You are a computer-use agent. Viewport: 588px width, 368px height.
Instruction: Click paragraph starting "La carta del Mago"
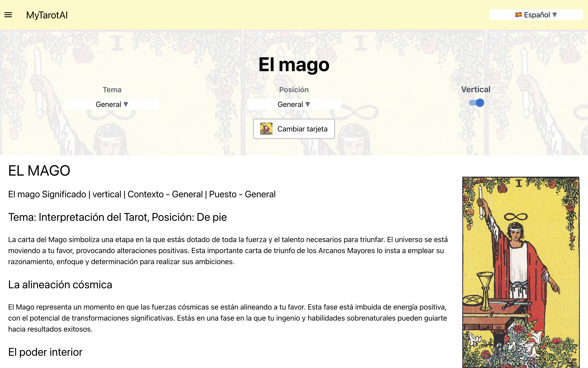[228, 250]
